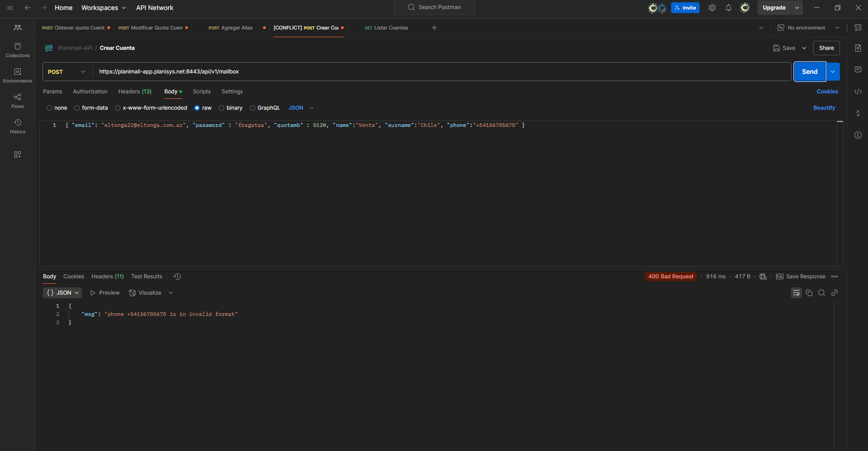
Task: Open the Save options chevron
Action: 804,48
